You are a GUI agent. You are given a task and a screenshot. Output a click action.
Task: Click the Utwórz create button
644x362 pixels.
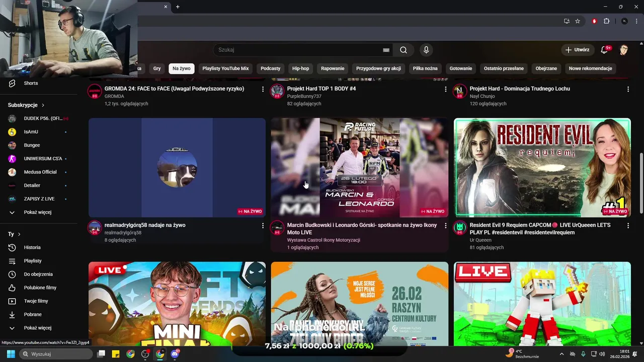[577, 50]
